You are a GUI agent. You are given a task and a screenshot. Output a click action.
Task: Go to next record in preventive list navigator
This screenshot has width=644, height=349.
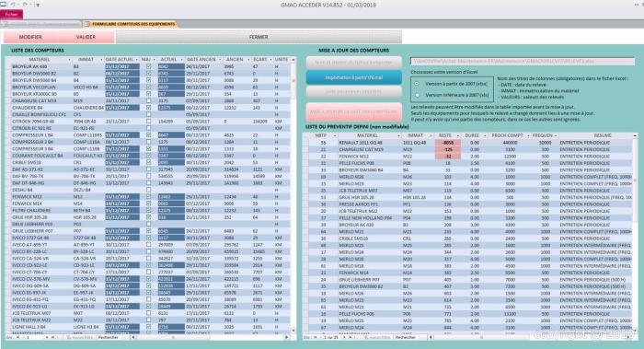[x=344, y=338]
